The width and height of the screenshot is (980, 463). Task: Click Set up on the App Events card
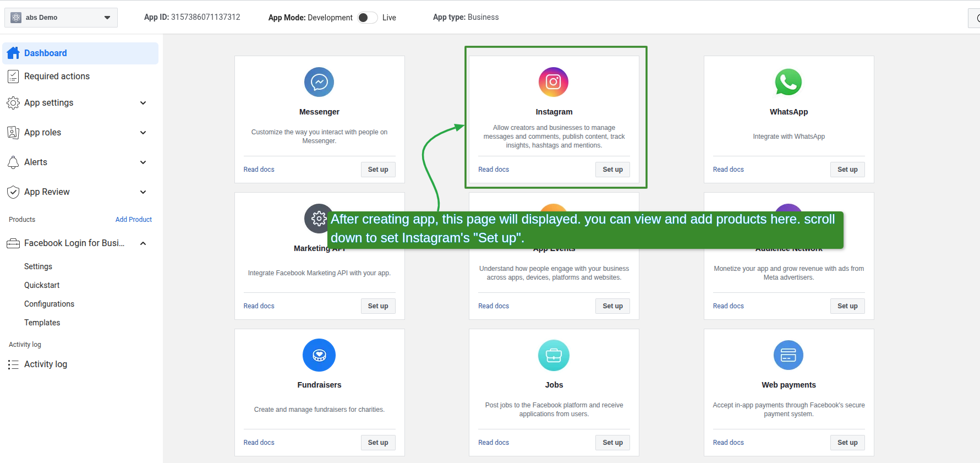pos(612,306)
